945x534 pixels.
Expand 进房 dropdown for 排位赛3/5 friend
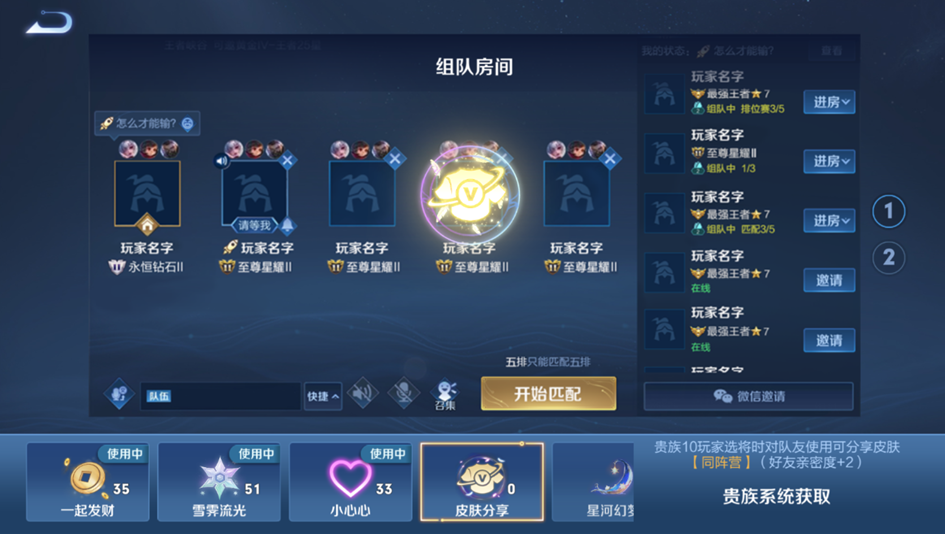[x=829, y=102]
